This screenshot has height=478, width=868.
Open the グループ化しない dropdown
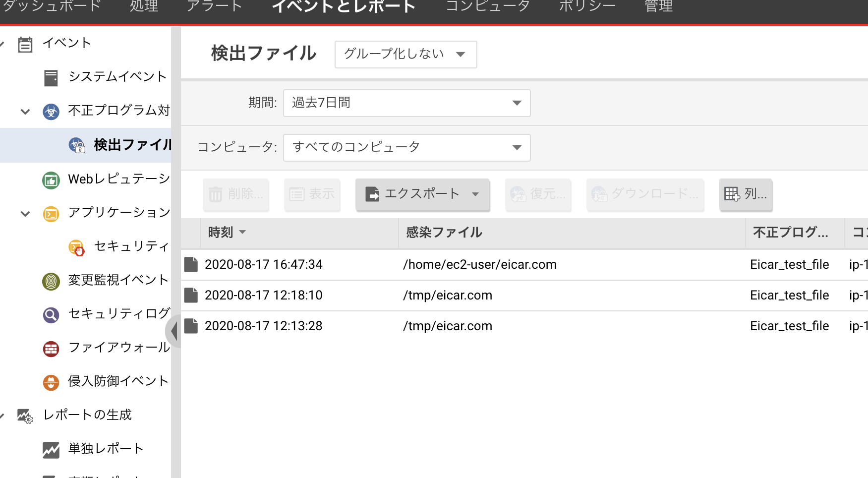[x=405, y=55]
